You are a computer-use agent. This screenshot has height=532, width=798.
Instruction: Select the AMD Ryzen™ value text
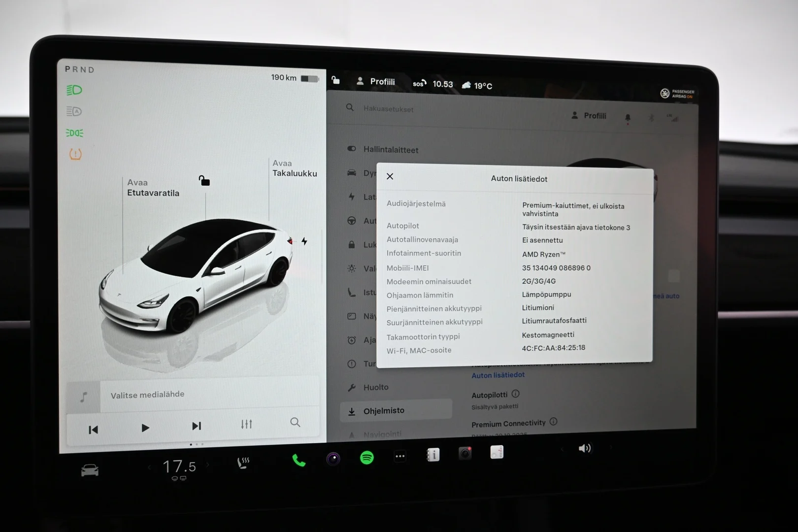pyautogui.click(x=544, y=254)
